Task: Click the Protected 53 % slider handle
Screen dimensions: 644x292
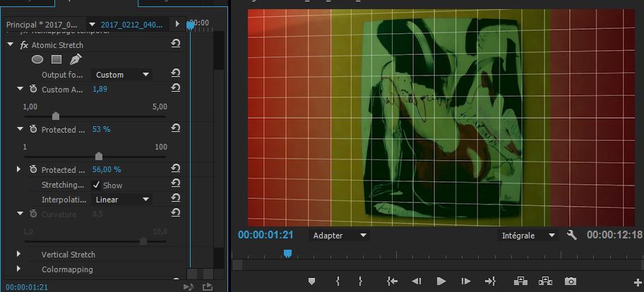Action: click(x=99, y=157)
